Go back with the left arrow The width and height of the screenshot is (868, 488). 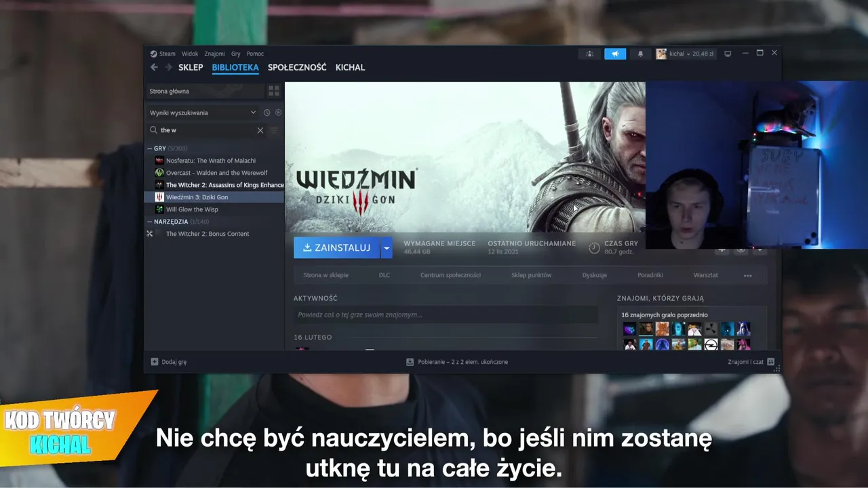tap(154, 67)
